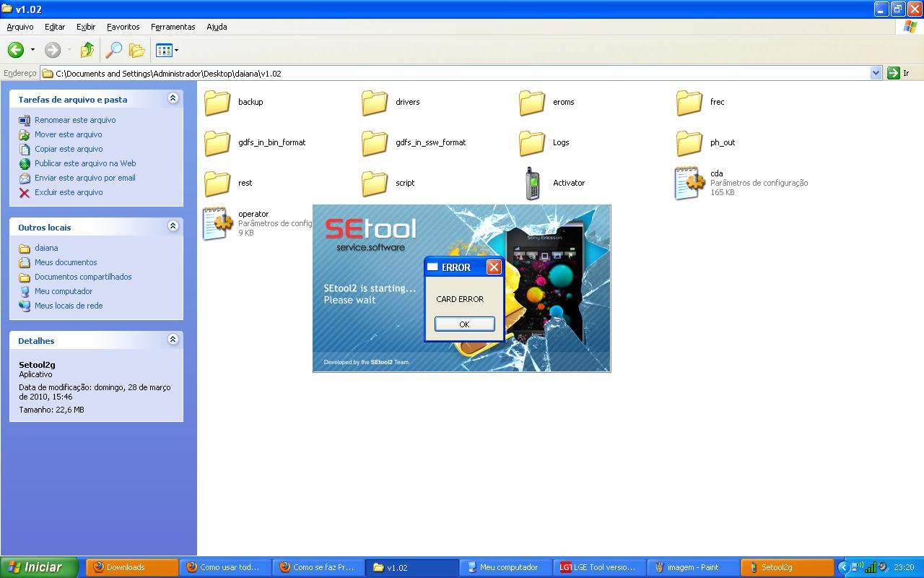
Task: Select the backup folder
Action: click(x=234, y=103)
